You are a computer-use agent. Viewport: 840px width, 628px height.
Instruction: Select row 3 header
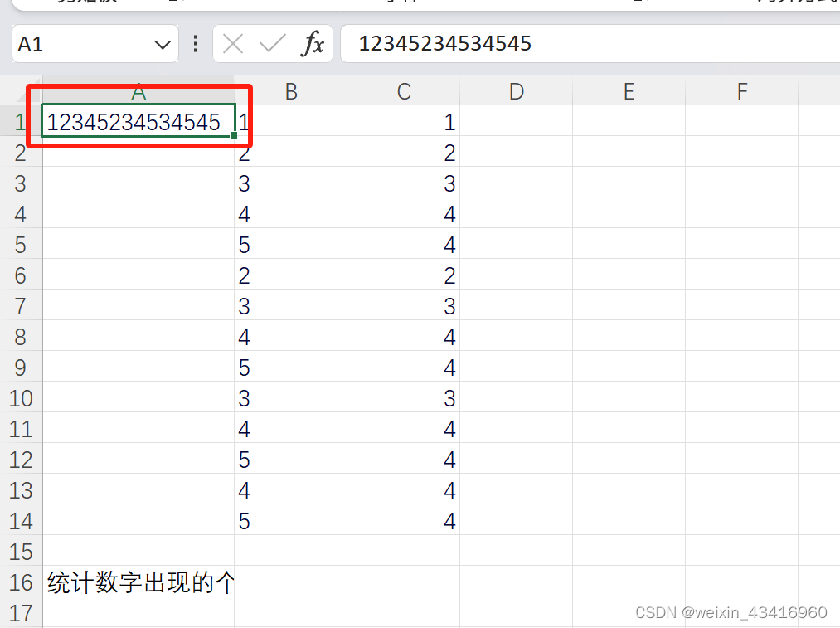click(x=21, y=184)
